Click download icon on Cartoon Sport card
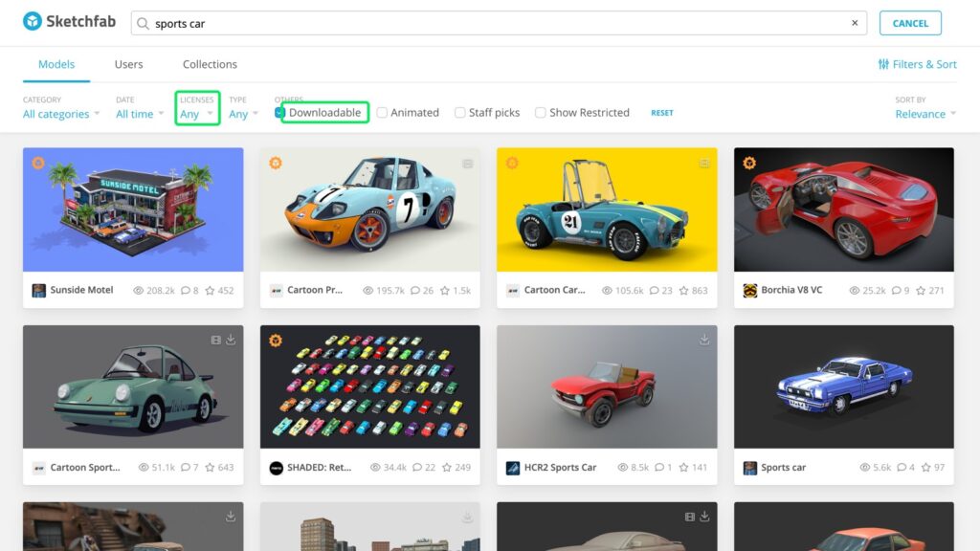Image resolution: width=980 pixels, height=551 pixels. tap(231, 340)
